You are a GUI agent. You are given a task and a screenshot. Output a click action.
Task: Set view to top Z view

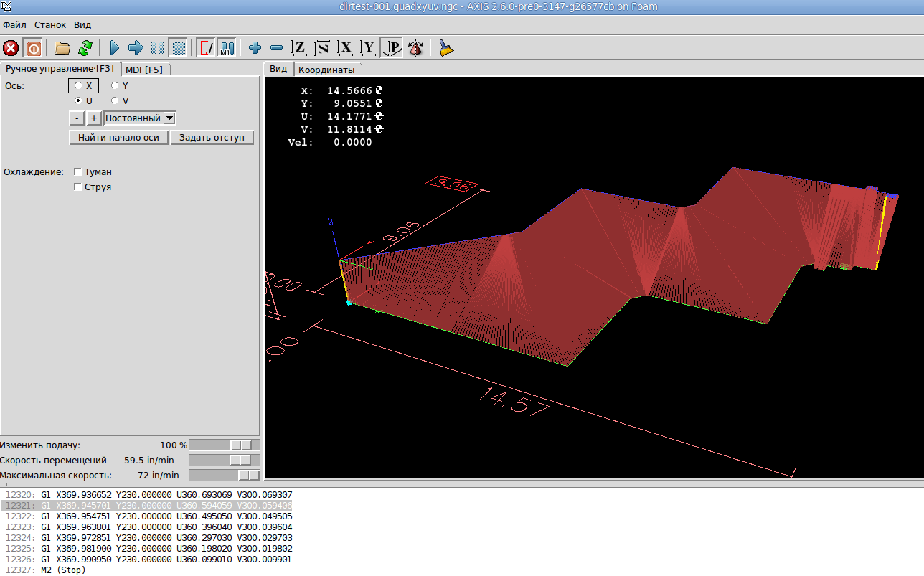299,48
